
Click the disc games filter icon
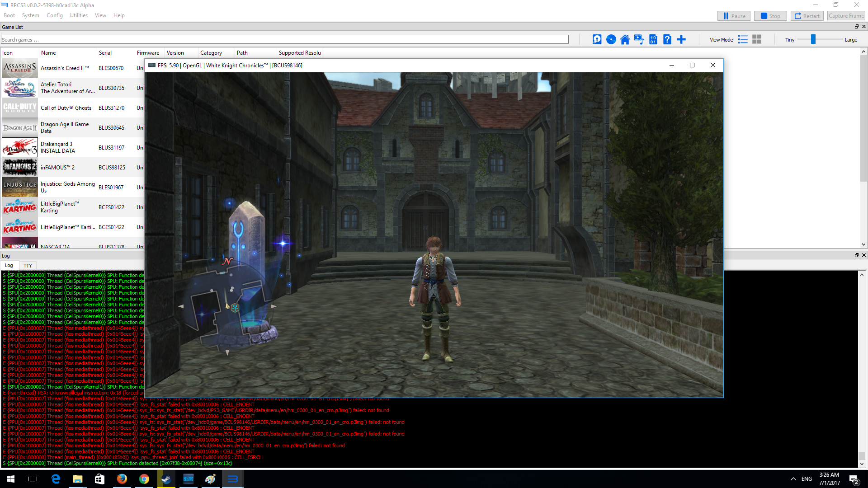[x=611, y=40]
